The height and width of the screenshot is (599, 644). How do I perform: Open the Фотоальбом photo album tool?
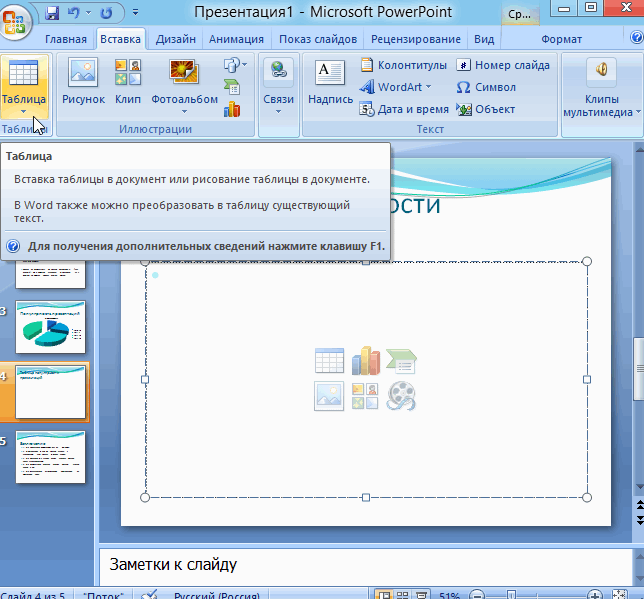coord(184,85)
